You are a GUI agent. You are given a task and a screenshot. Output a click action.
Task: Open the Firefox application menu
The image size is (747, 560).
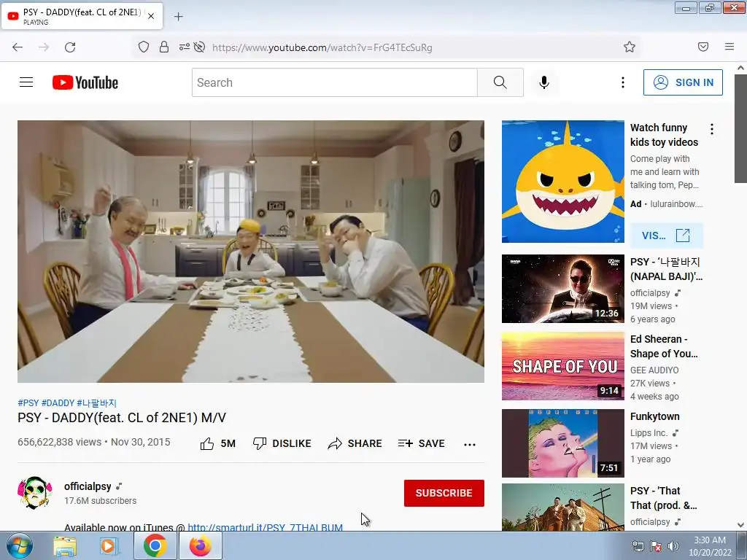pos(729,47)
